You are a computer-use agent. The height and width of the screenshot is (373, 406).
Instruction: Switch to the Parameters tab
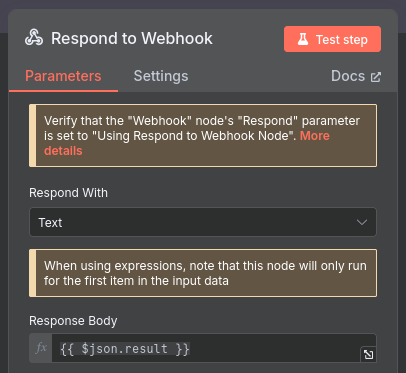click(x=63, y=76)
